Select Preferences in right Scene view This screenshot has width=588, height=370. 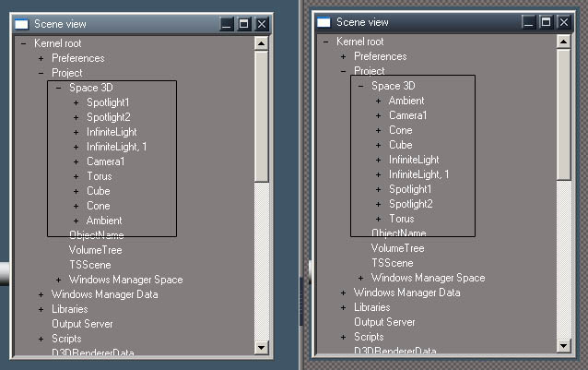(381, 56)
